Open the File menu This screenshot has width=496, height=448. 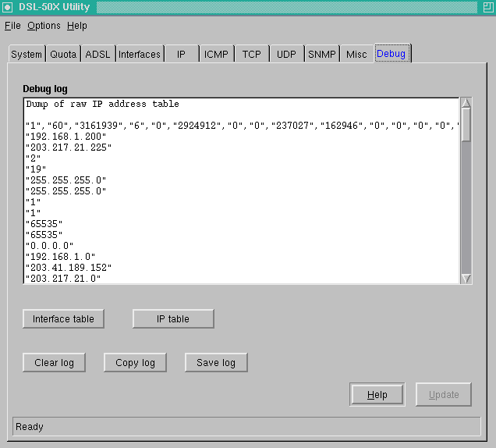12,26
